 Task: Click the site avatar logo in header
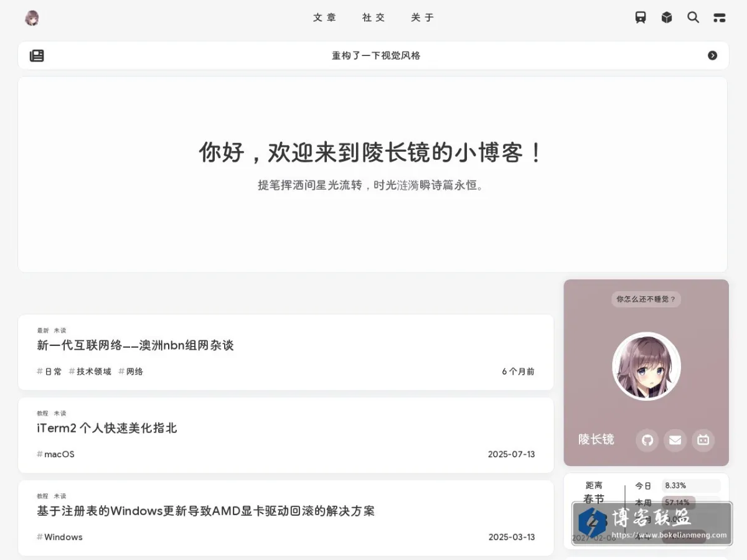pos(32,18)
